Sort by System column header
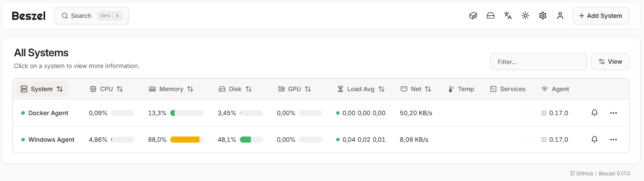The height and width of the screenshot is (181, 644). coord(42,89)
